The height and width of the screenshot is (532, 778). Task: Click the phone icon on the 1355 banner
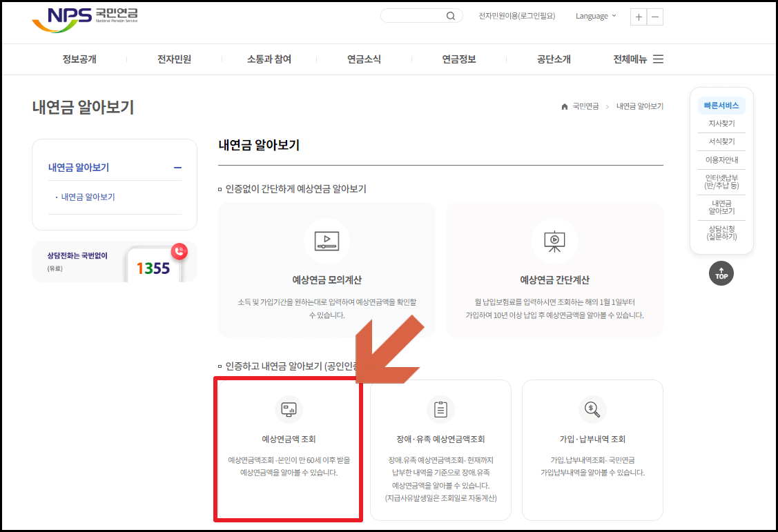[x=178, y=251]
